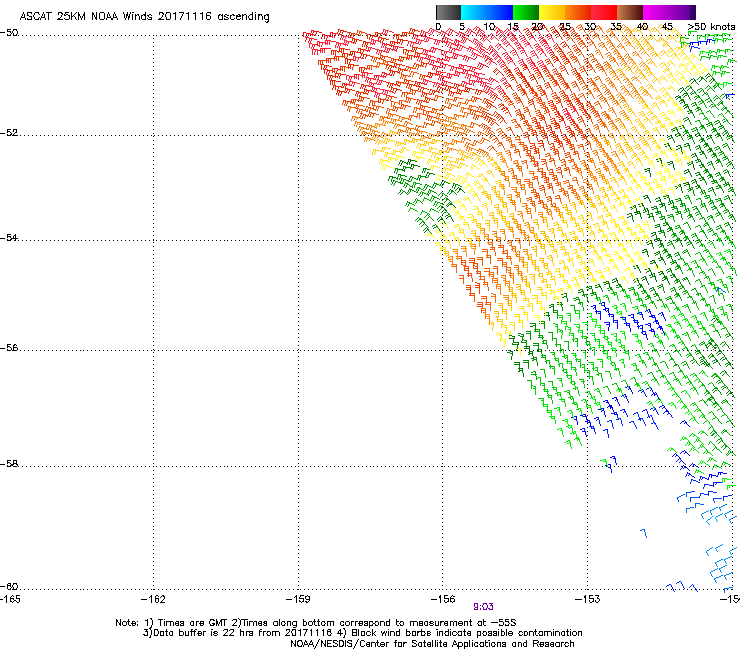Click the '-165' longitude axis label
Image resolution: width=740 pixels, height=650 pixels.
[10, 599]
